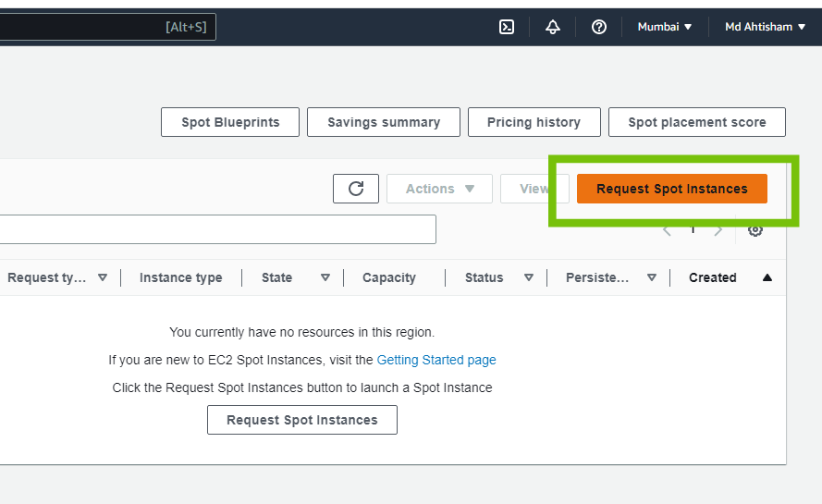The height and width of the screenshot is (504, 822).
Task: Focus the spot requests filter field
Action: coord(217,229)
